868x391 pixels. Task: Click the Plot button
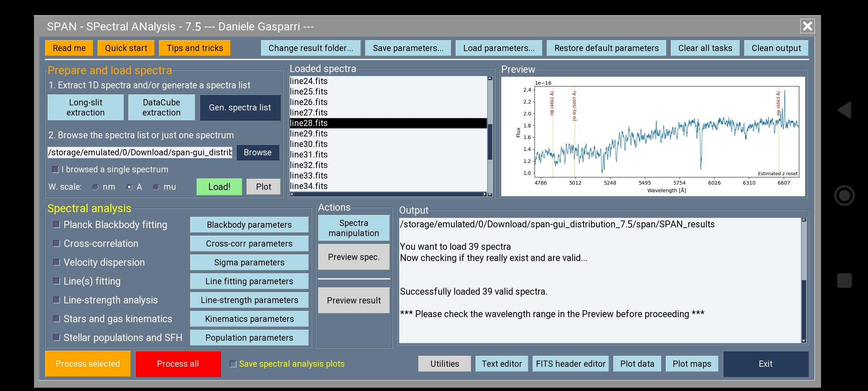(263, 187)
